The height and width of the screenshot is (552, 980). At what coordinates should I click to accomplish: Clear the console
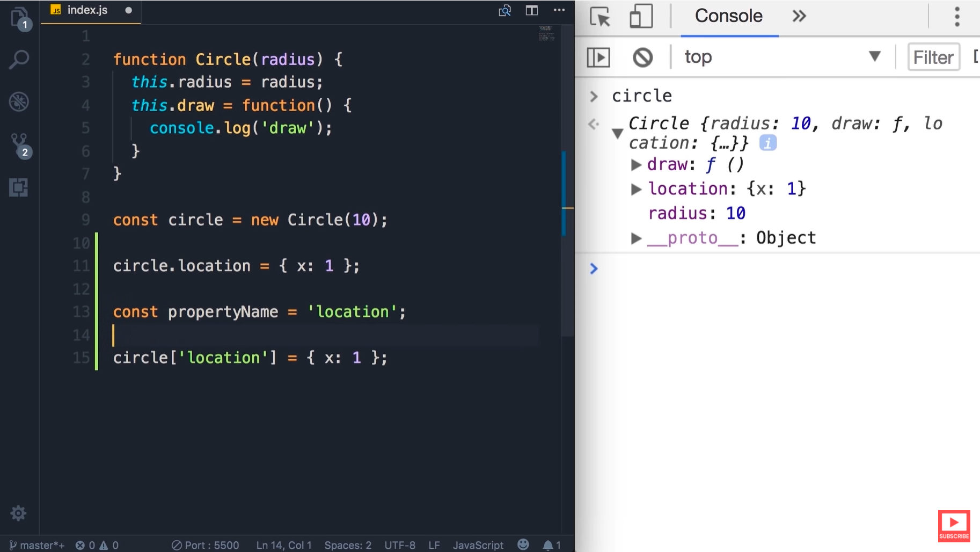click(x=642, y=57)
